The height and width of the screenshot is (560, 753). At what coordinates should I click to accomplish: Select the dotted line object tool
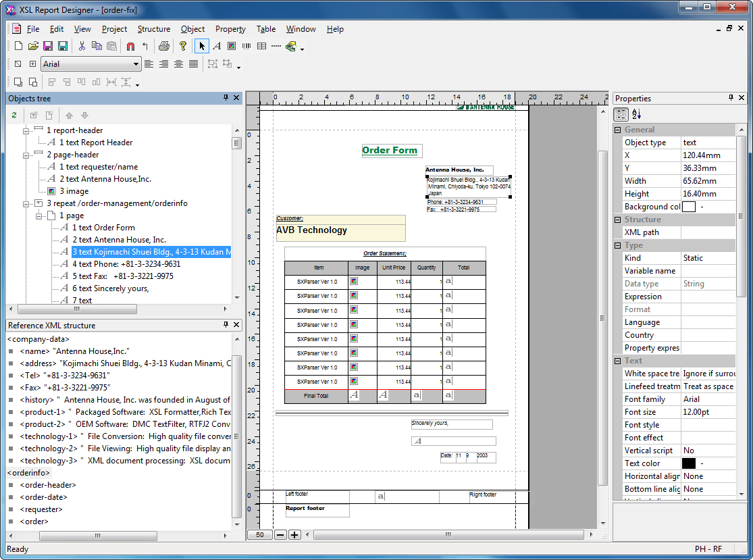(x=276, y=46)
